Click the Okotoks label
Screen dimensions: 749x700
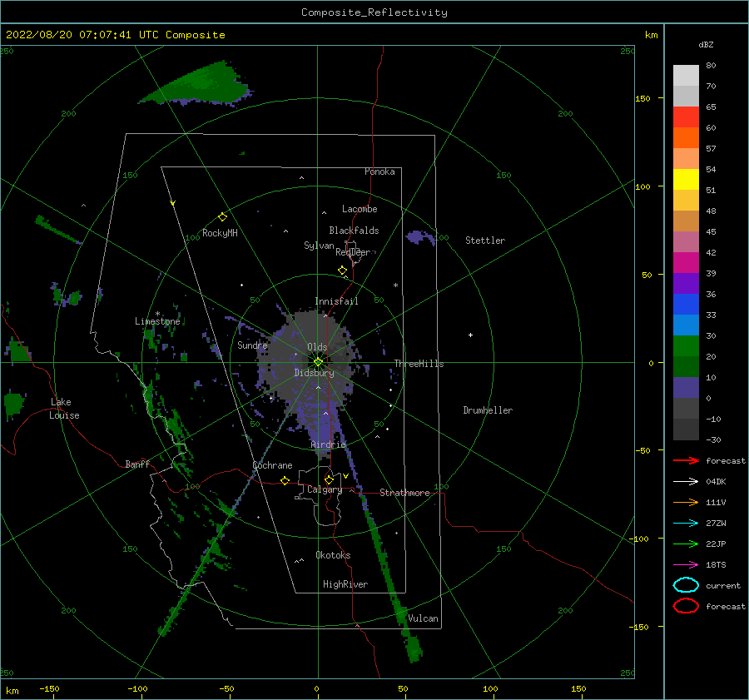pos(333,555)
